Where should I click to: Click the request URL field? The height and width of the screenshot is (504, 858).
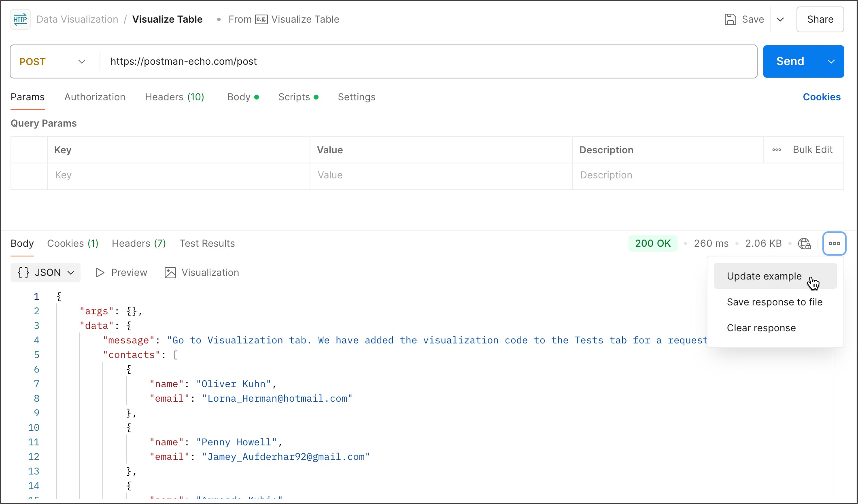425,61
